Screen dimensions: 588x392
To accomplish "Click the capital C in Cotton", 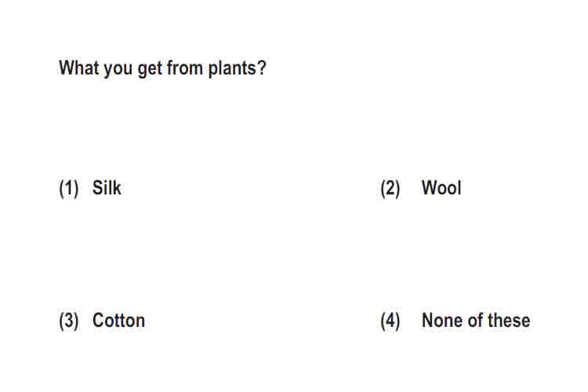I will (97, 321).
